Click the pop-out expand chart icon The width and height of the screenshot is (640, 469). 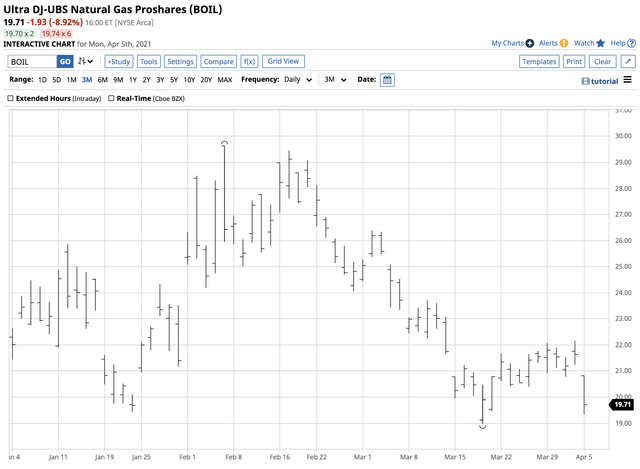[628, 62]
